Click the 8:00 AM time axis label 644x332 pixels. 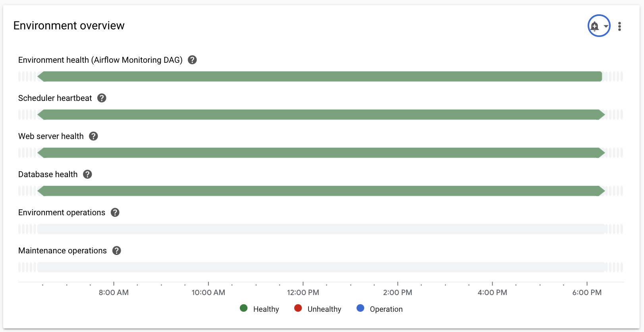pos(114,293)
